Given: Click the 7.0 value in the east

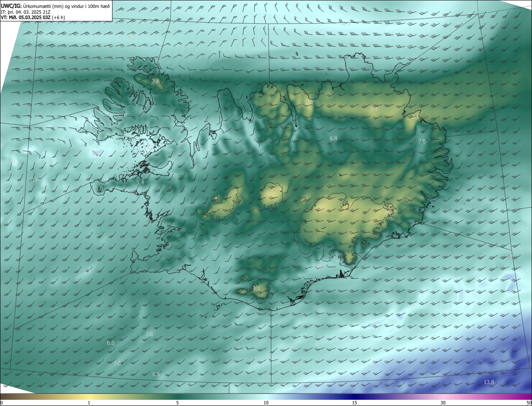Looking at the screenshot, I should [421, 142].
